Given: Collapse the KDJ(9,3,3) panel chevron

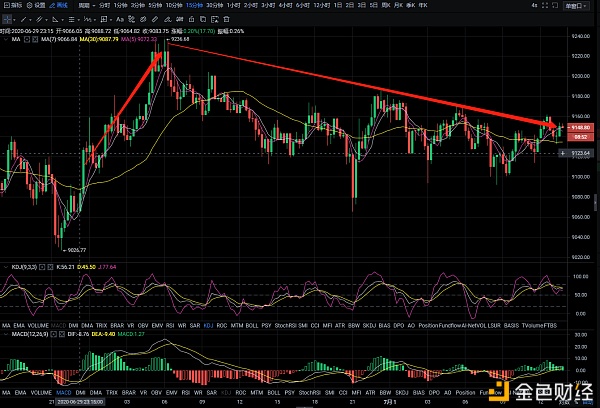Looking at the screenshot, I should (x=6, y=267).
